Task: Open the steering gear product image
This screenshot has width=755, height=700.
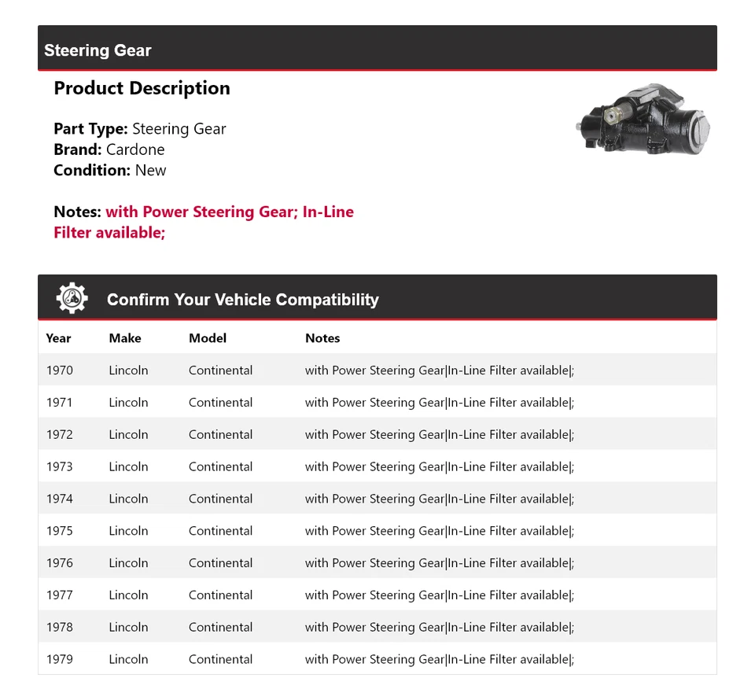Action: click(x=643, y=120)
